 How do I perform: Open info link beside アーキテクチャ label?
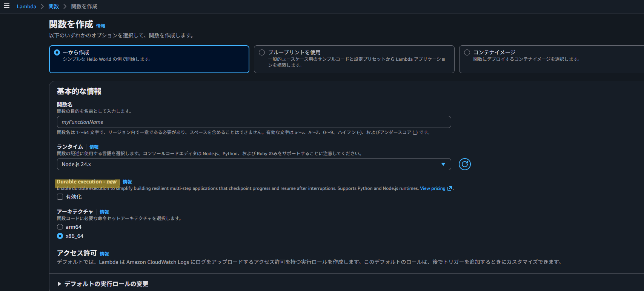[104, 212]
